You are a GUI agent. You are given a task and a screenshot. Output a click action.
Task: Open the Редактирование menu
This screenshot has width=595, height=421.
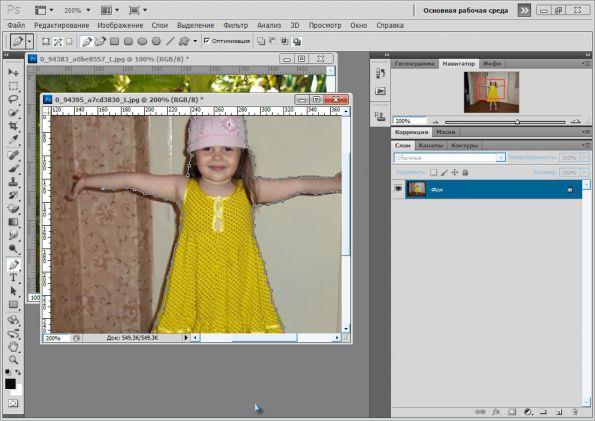point(61,25)
